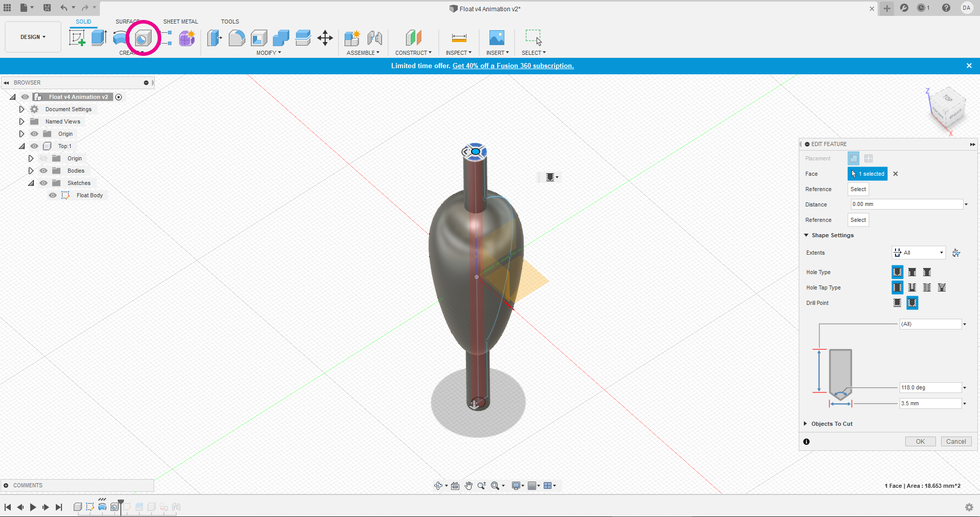Select the Fillet tool icon
Screen dimensions: 980x517
pyautogui.click(x=237, y=38)
